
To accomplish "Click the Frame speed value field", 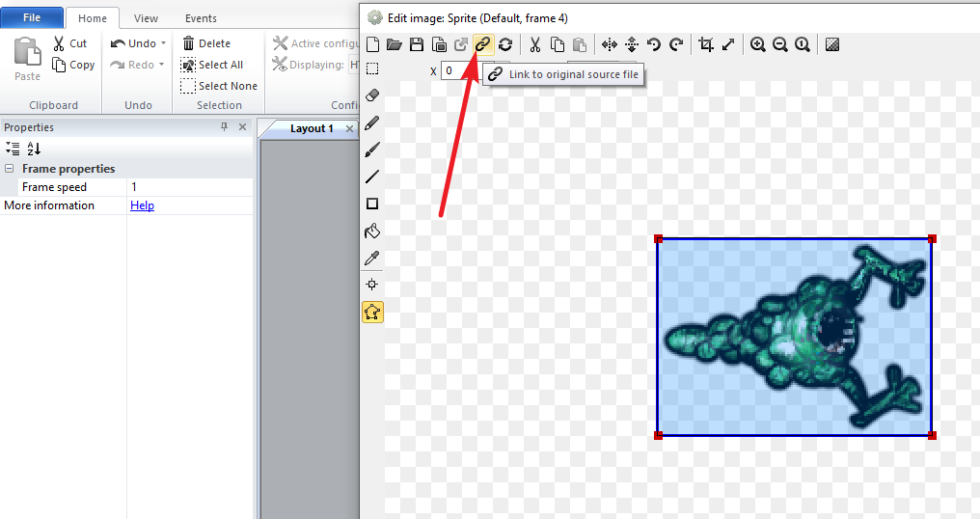I will [x=190, y=187].
